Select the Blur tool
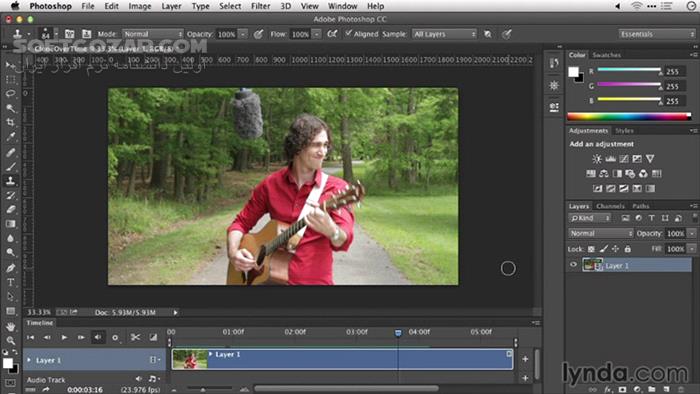This screenshot has height=394, width=700. point(10,238)
